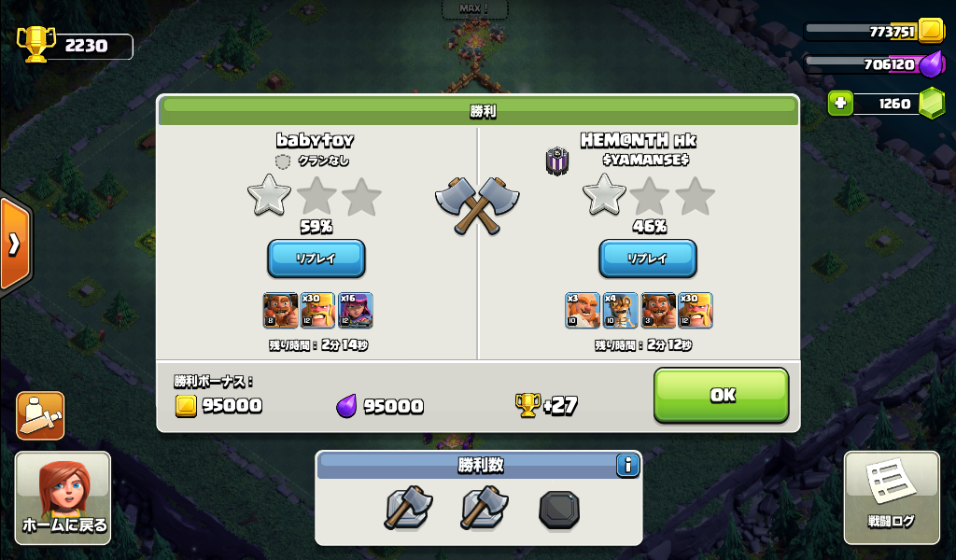Open the $YAMANSE$ clan badge

point(557,161)
